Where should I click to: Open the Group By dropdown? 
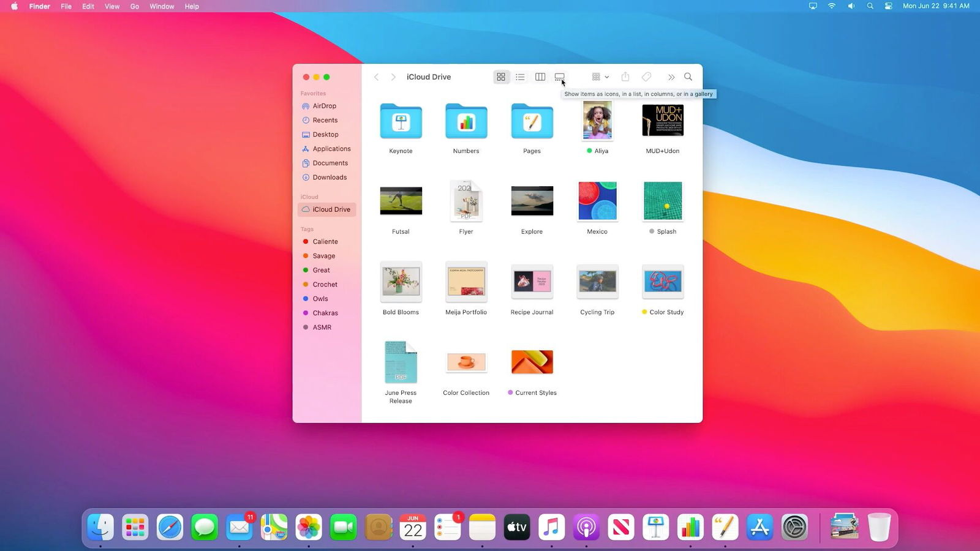tap(600, 77)
